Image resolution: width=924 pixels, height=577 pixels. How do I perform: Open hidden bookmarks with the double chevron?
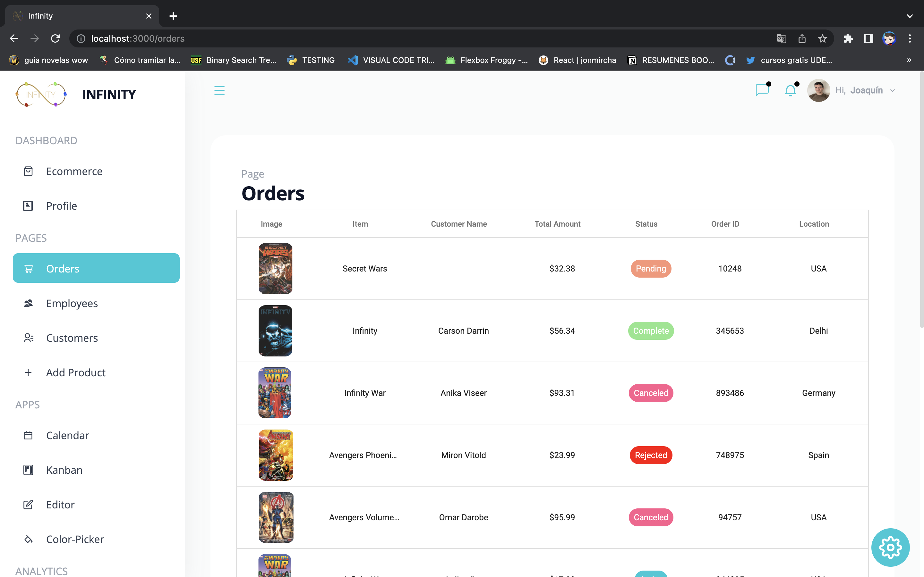coord(909,60)
